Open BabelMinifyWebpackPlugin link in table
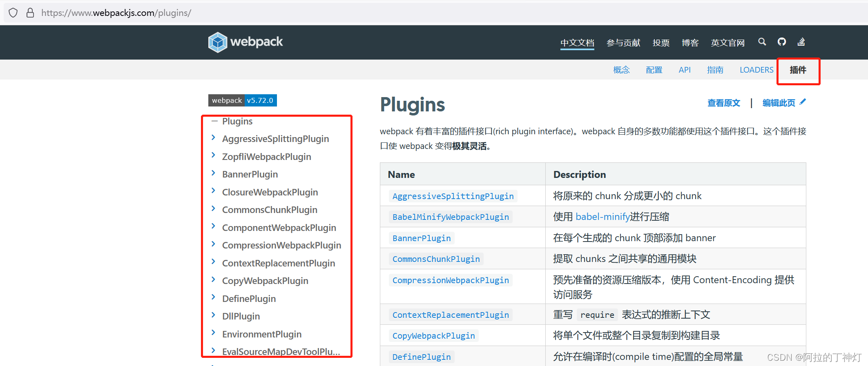Screen dimensions: 868x366 tap(451, 217)
